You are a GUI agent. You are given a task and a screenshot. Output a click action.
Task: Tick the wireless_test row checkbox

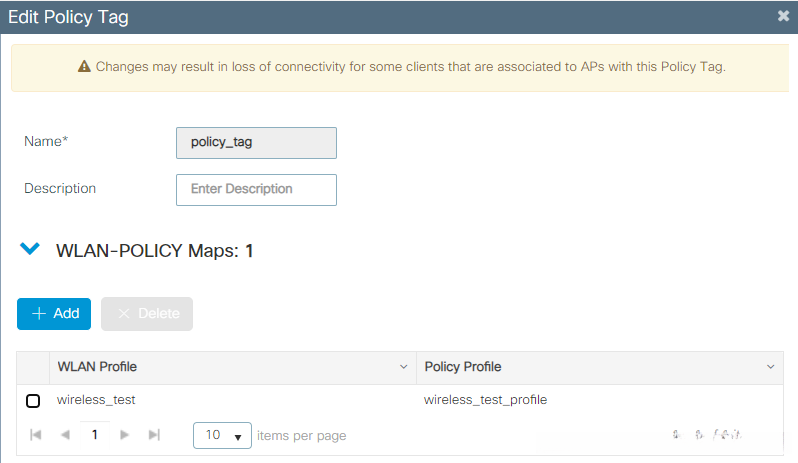pyautogui.click(x=33, y=400)
